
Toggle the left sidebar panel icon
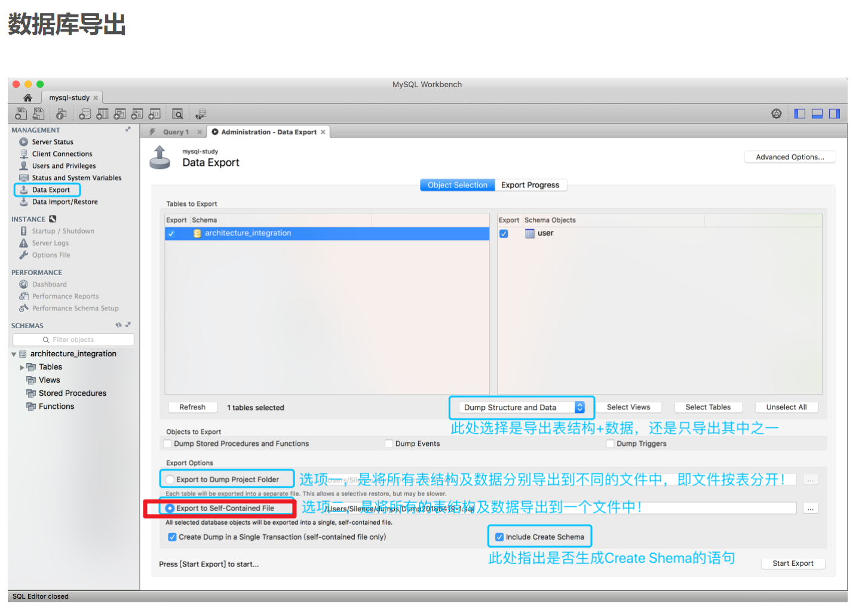click(800, 113)
